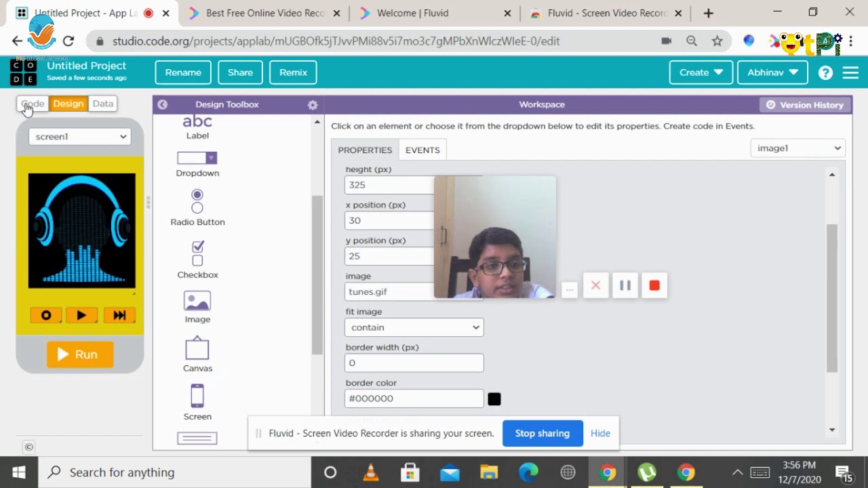868x488 pixels.
Task: Open the Windows Start menu
Action: click(18, 472)
